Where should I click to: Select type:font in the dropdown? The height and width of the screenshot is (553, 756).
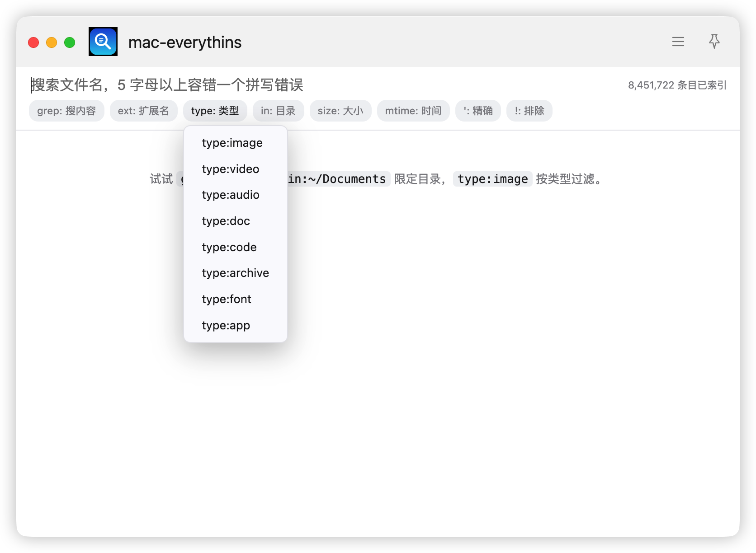pos(236,299)
